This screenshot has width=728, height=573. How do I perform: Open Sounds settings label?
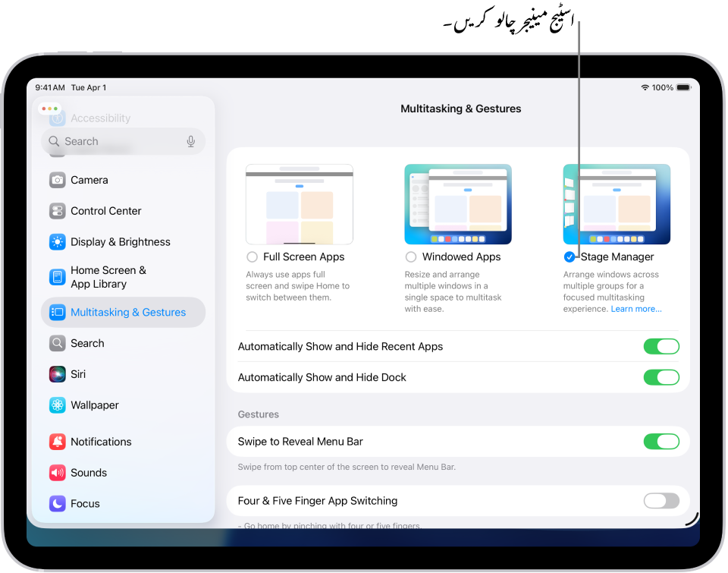click(89, 473)
